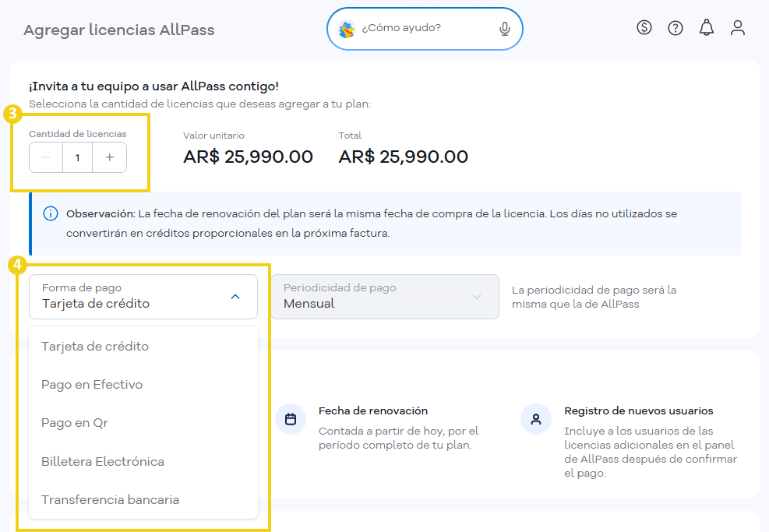Click the Agregar licencias AllPass page title

119,30
